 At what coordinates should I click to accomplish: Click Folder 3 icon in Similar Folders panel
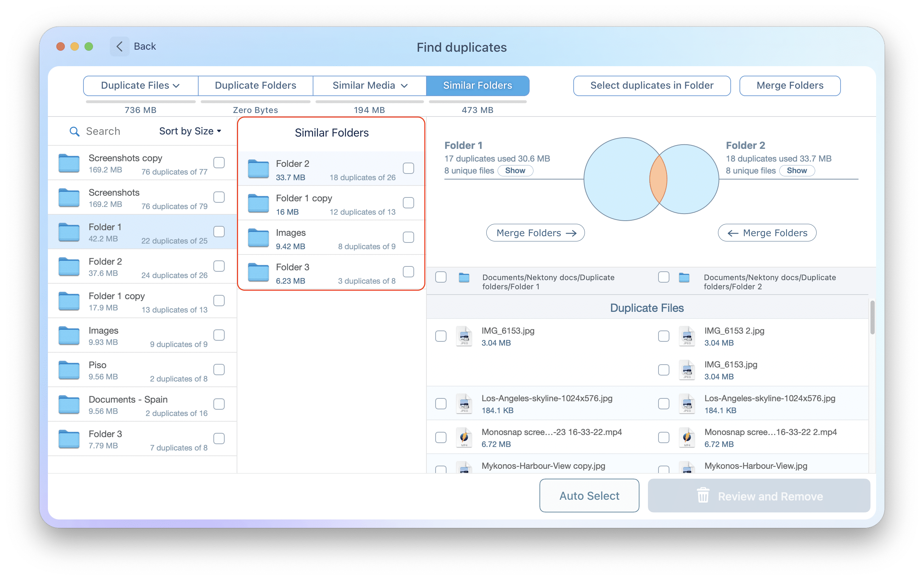[258, 272]
